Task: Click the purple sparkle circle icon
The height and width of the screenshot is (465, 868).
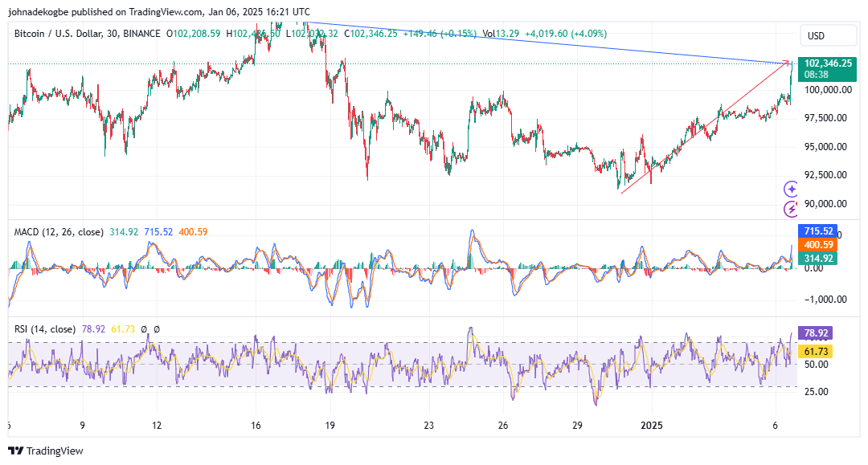Action: point(791,189)
